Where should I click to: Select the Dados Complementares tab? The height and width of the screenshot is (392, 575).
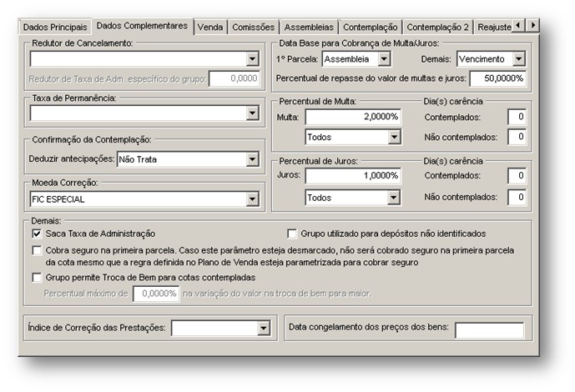pos(142,26)
